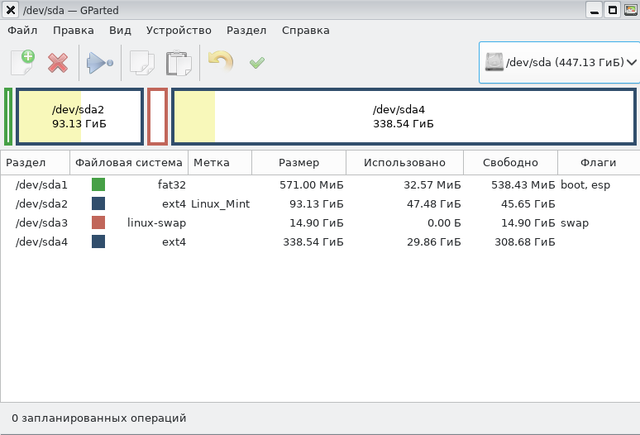The height and width of the screenshot is (435, 640).
Task: Open the Файл menu
Action: 22,31
